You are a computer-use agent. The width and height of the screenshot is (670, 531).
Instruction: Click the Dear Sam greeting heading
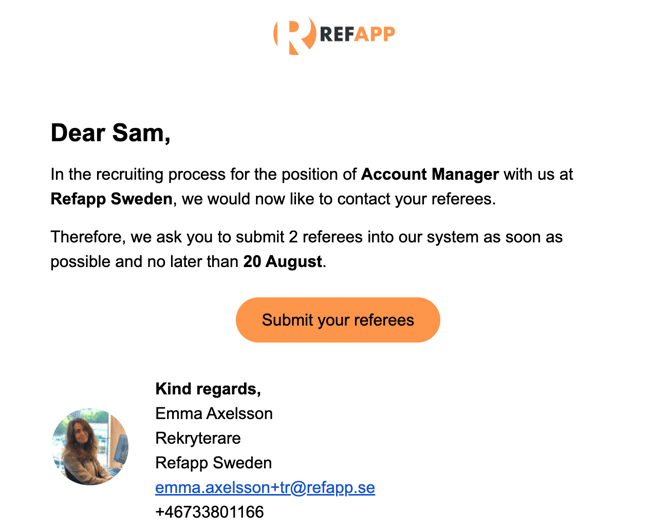pyautogui.click(x=111, y=133)
